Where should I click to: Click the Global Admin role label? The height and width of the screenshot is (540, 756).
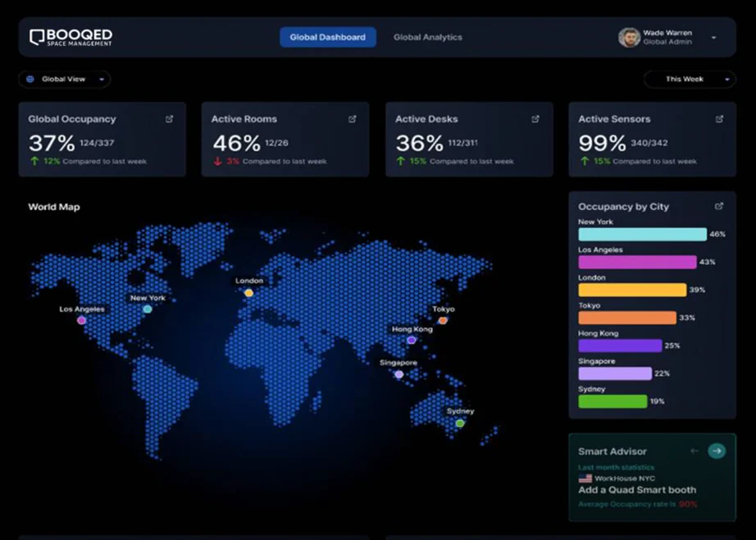pyautogui.click(x=667, y=42)
